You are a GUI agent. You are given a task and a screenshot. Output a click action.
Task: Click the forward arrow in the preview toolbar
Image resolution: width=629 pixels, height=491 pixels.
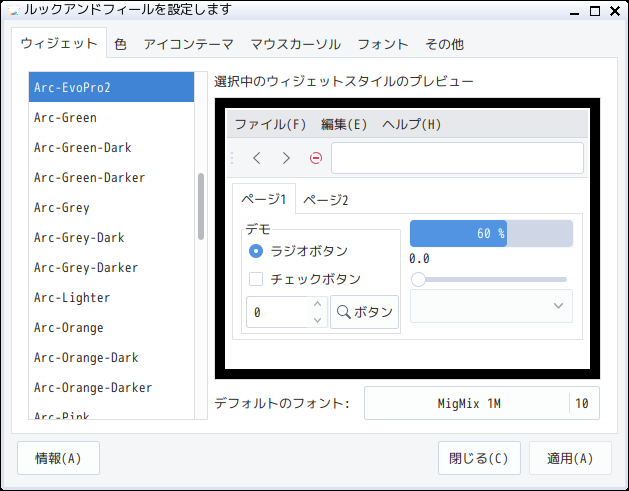point(286,158)
